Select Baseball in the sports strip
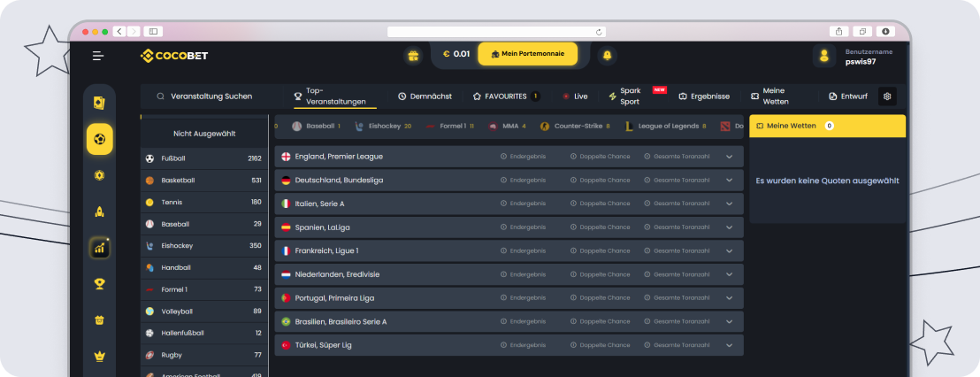This screenshot has height=377, width=980. [x=317, y=127]
